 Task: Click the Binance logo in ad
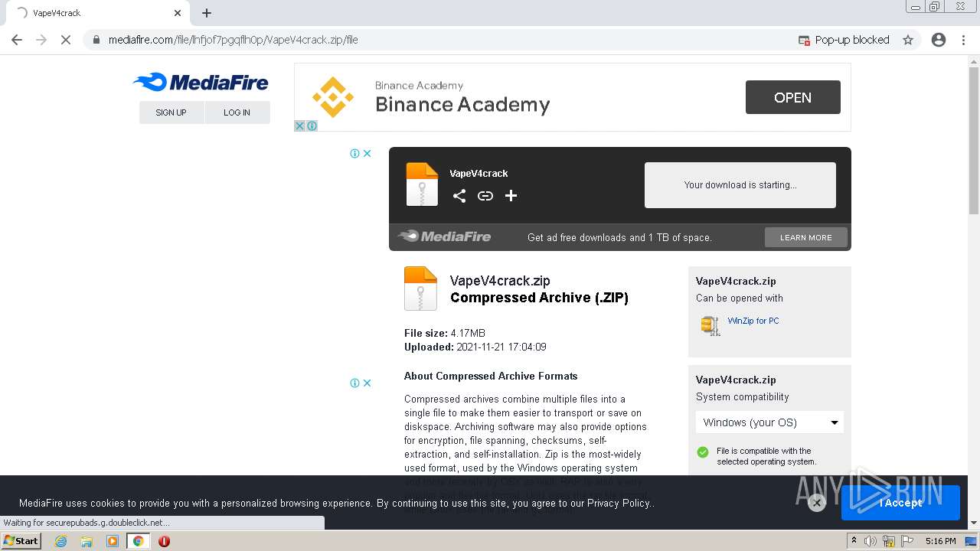coord(333,97)
